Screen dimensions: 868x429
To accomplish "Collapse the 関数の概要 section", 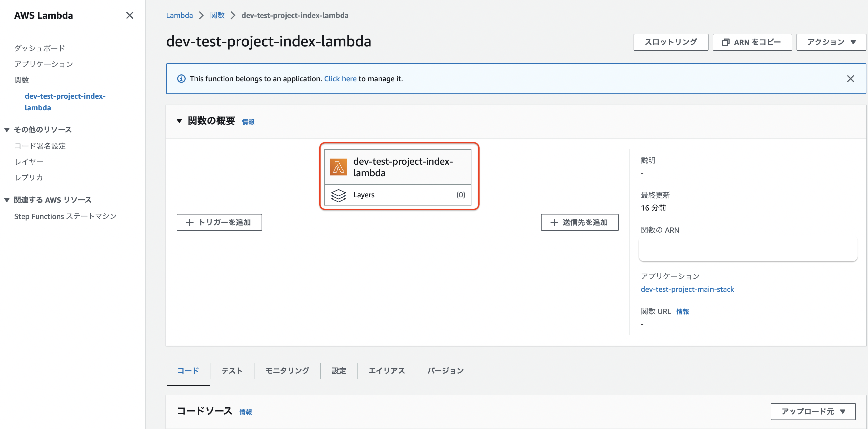I will 180,121.
